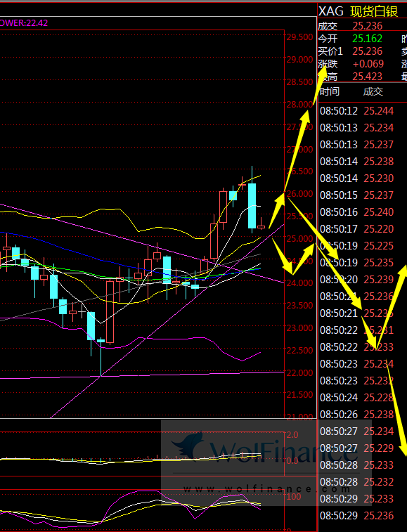Select the 08:50:16 time cell

(339, 212)
